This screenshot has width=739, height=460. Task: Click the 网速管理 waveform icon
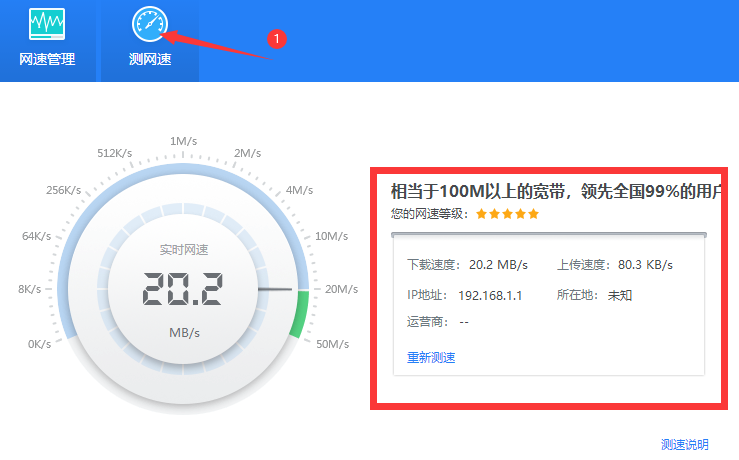(x=47, y=22)
